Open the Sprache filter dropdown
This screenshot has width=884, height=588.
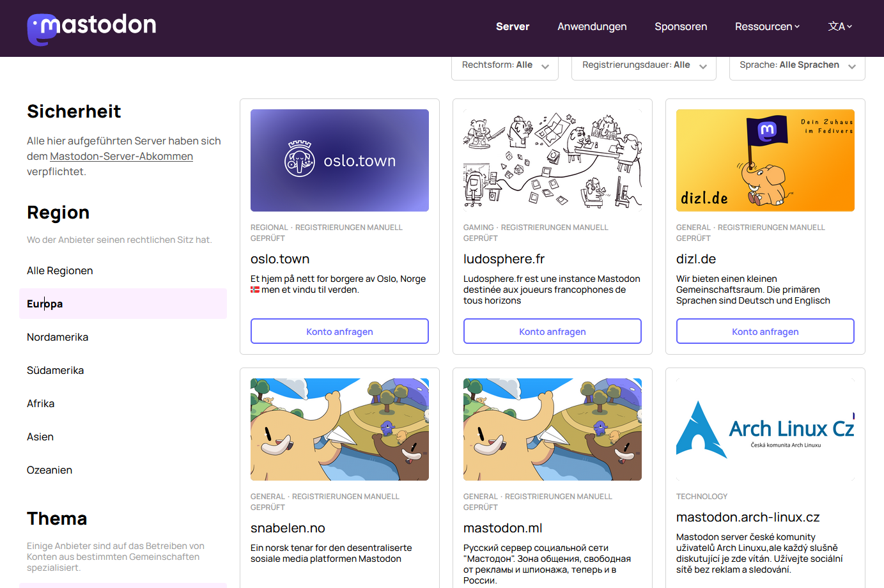tap(797, 66)
